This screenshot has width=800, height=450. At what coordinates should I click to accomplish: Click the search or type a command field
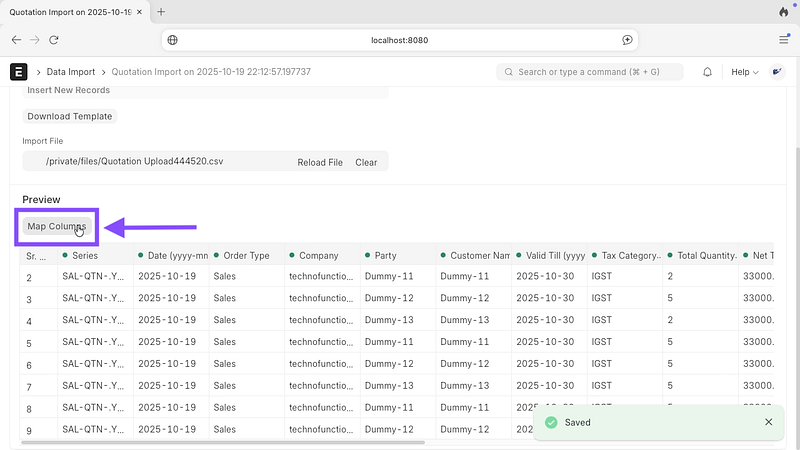[590, 72]
